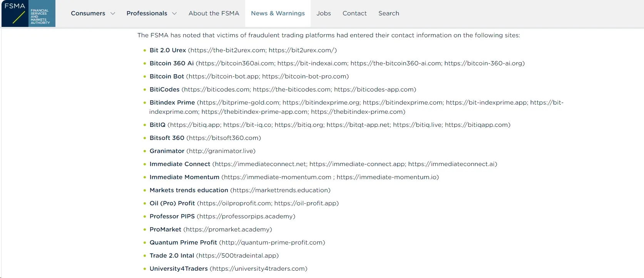Expand the Consumers menu chevron
Screen dimensions: 644x278
[113, 13]
